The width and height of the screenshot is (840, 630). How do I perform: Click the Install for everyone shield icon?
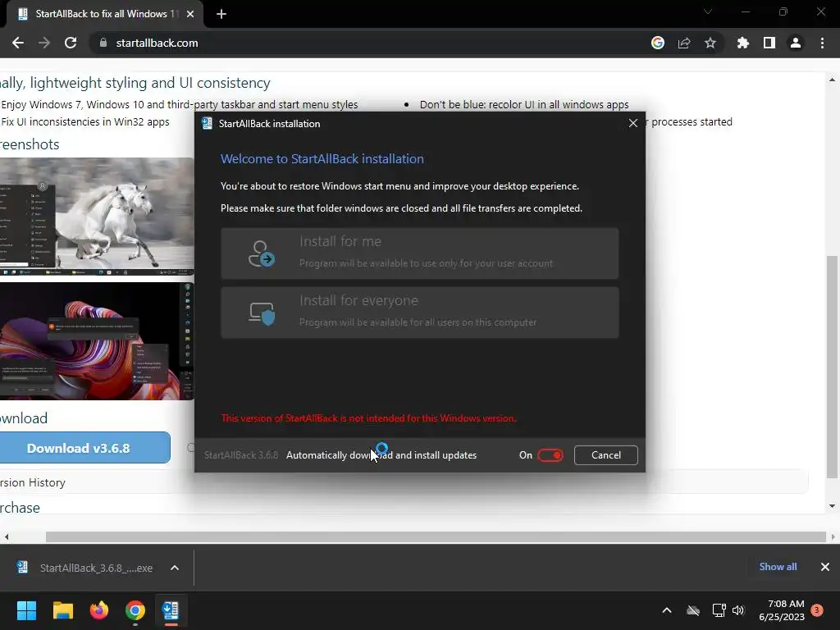coord(262,313)
